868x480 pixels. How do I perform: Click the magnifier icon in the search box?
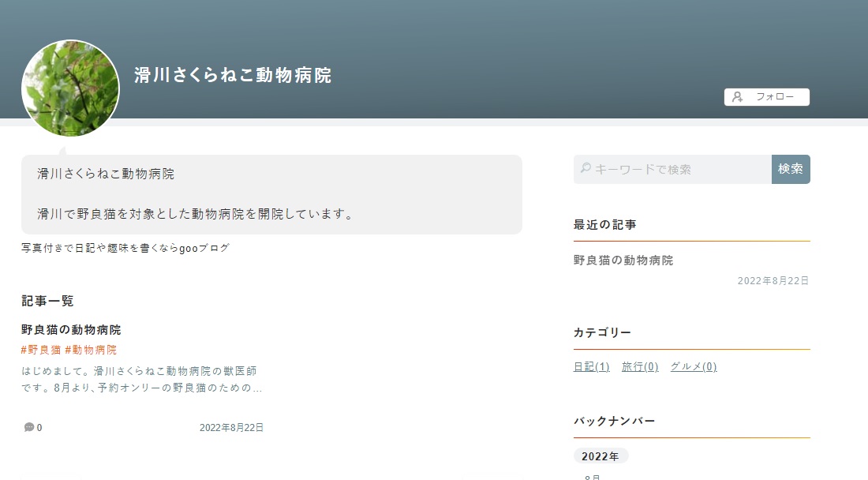[584, 167]
